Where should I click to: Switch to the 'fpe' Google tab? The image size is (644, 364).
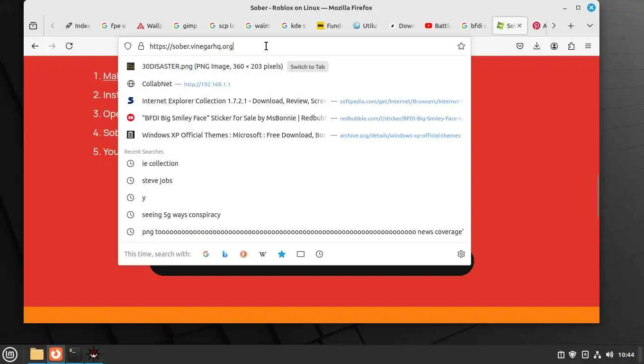114,26
